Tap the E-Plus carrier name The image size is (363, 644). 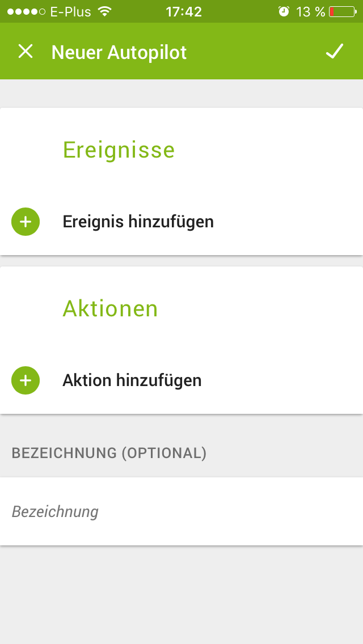[70, 11]
